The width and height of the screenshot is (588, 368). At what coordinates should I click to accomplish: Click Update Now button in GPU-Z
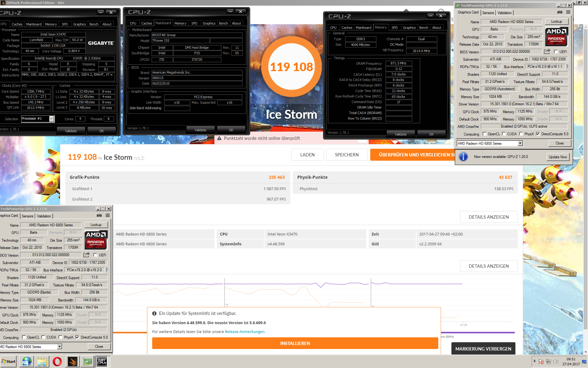558,157
